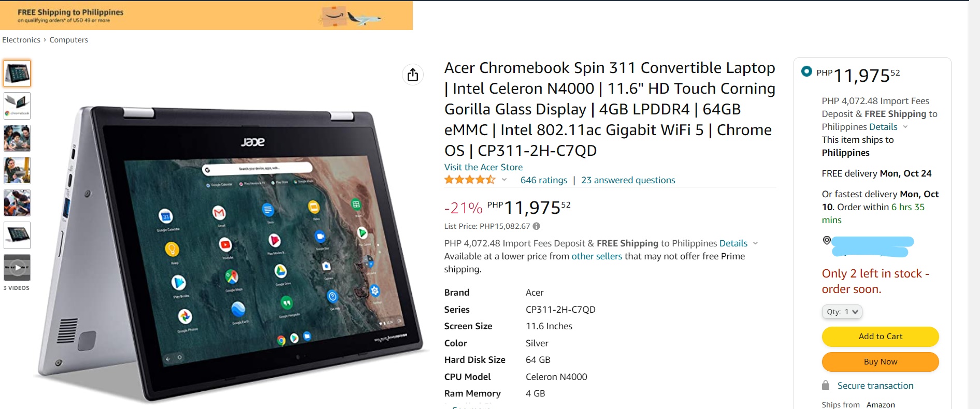Image resolution: width=980 pixels, height=409 pixels.
Task: Expand the rating breakdown chevron beside stars
Action: point(504,180)
